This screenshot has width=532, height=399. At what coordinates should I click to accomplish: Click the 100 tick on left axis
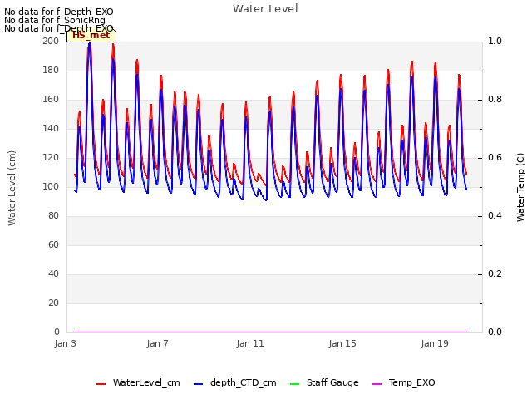tap(51, 186)
